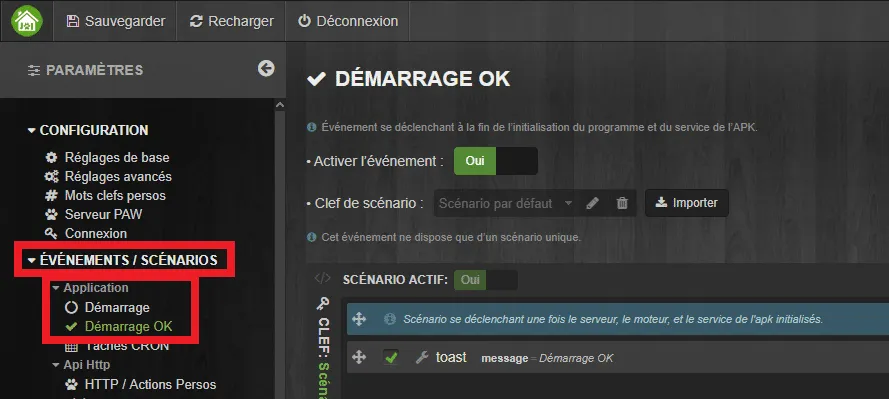The width and height of the screenshot is (889, 399).
Task: Click the toast action name
Action: 451,357
